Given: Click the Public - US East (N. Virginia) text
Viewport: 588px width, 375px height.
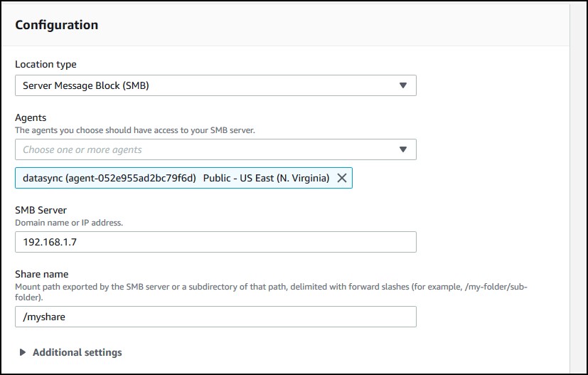Looking at the screenshot, I should point(266,178).
